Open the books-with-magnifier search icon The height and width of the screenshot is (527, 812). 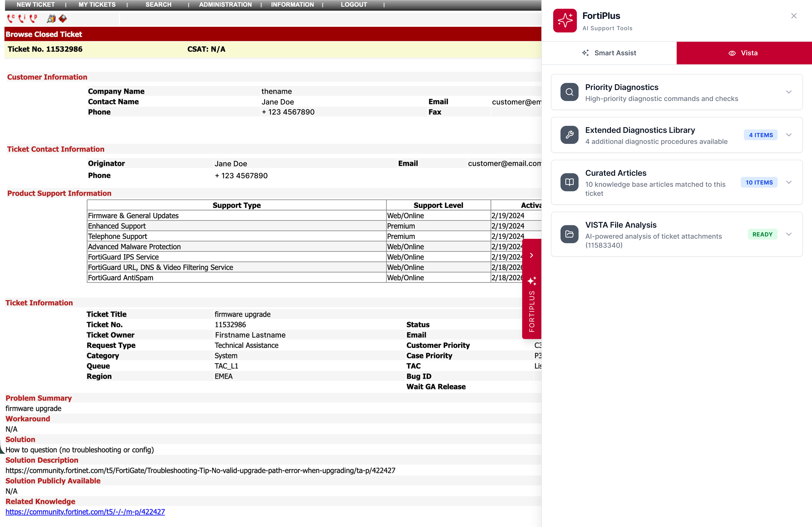pyautogui.click(x=51, y=18)
